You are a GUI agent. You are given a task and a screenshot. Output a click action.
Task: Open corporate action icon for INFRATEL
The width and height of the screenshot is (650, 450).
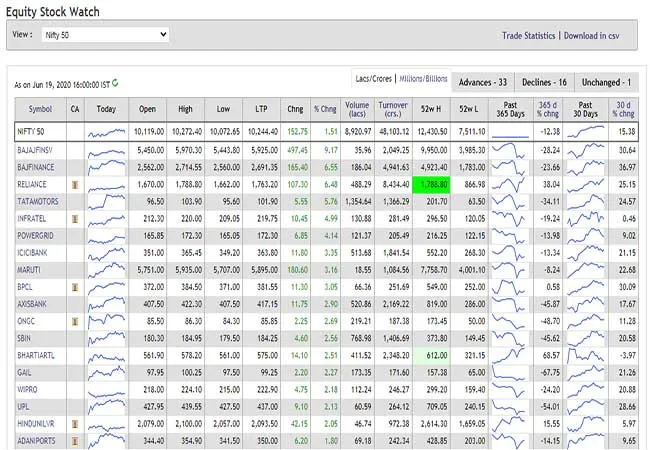click(x=75, y=219)
